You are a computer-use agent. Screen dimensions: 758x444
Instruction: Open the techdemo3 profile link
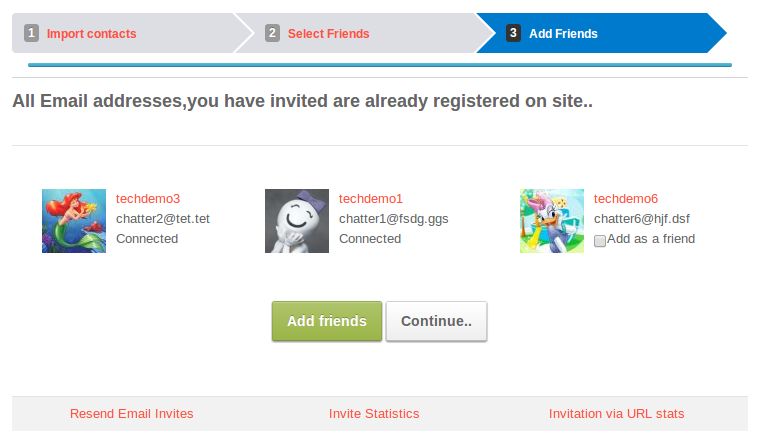coord(148,199)
